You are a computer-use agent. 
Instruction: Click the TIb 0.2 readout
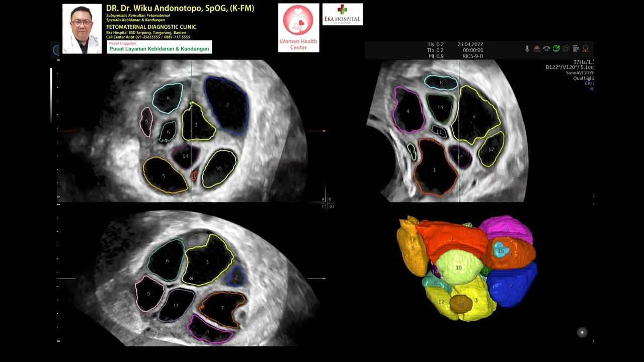pyautogui.click(x=436, y=50)
